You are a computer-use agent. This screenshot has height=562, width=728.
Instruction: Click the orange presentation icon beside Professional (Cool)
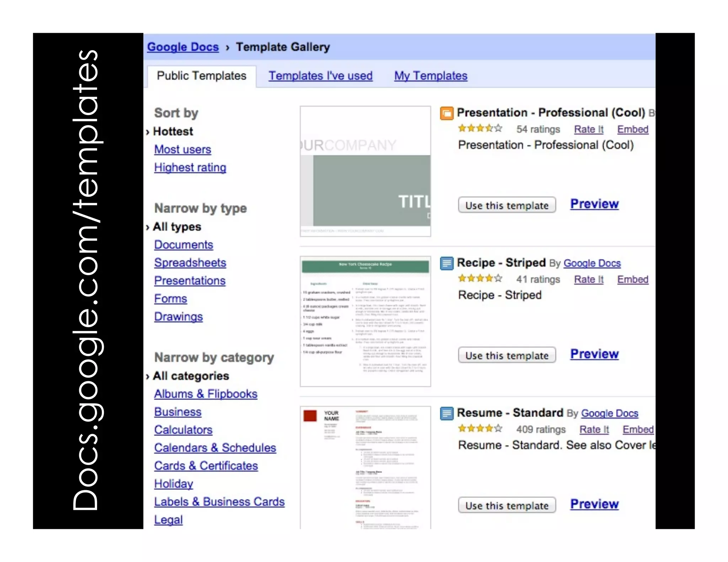tap(446, 113)
